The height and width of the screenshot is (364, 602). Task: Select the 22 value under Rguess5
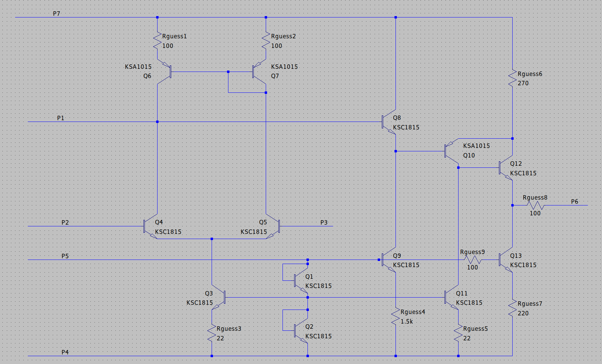[x=467, y=338]
